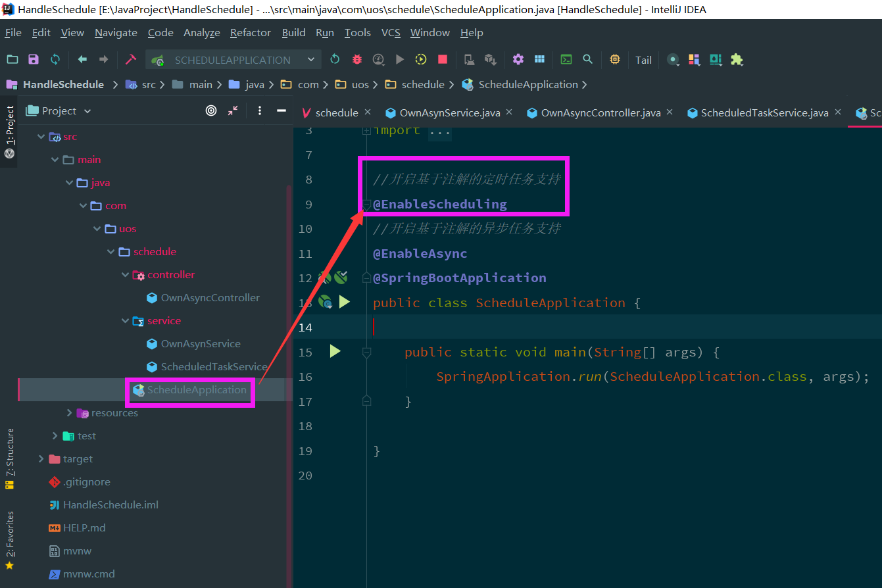Collapse the @SpringBootApplication code fold marker
Screen dimensions: 882x588
point(366,277)
